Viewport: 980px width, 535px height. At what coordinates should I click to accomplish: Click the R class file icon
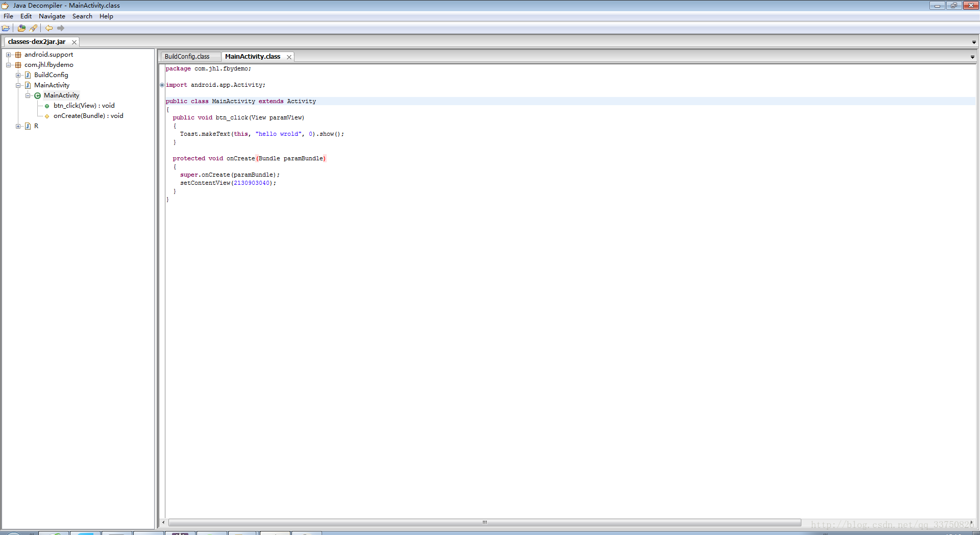coord(28,126)
